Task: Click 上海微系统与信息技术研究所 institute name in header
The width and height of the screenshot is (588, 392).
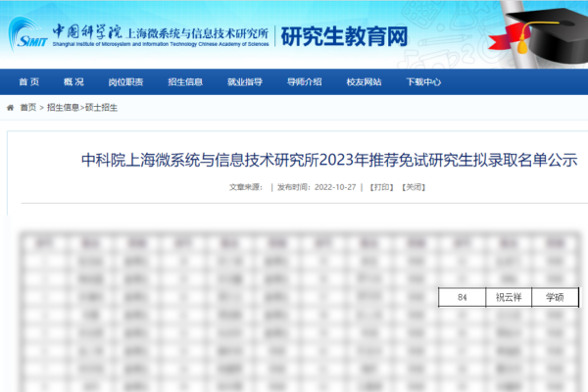Action: click(198, 33)
